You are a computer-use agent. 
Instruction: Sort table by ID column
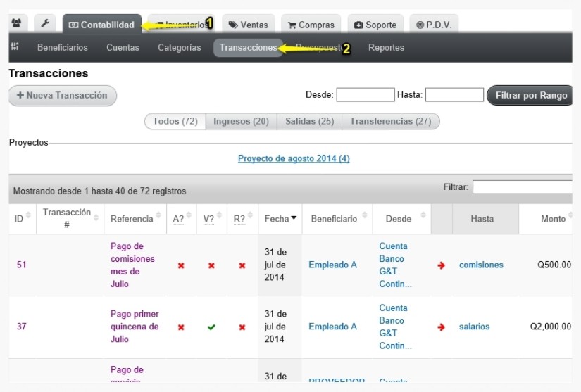tap(23, 218)
